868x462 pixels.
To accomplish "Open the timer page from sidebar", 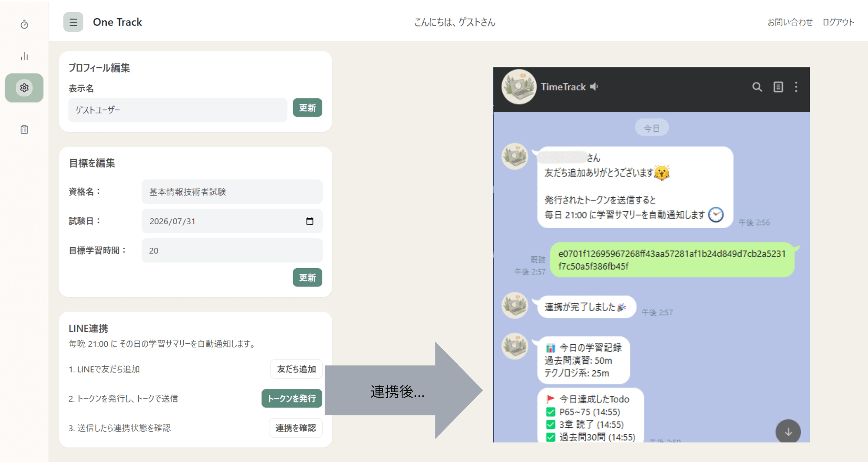I will pos(24,24).
